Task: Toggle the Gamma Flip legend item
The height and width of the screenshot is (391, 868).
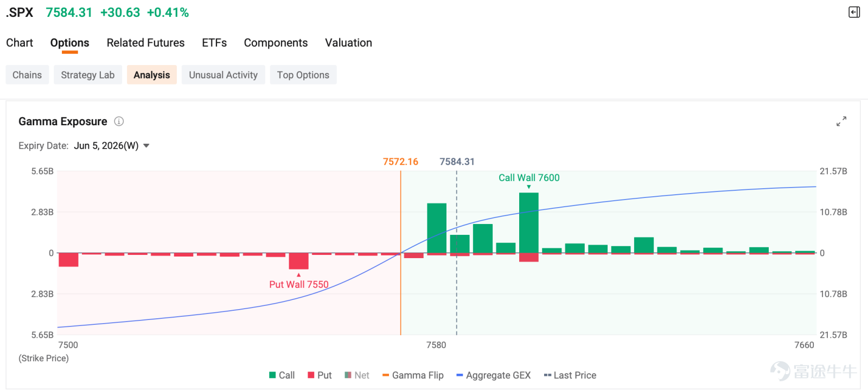Action: tap(413, 375)
